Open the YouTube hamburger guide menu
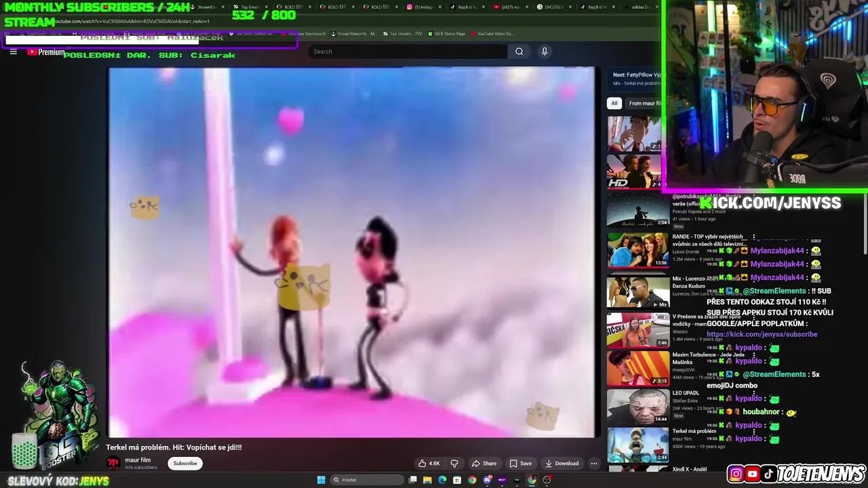868x488 pixels. tap(13, 52)
